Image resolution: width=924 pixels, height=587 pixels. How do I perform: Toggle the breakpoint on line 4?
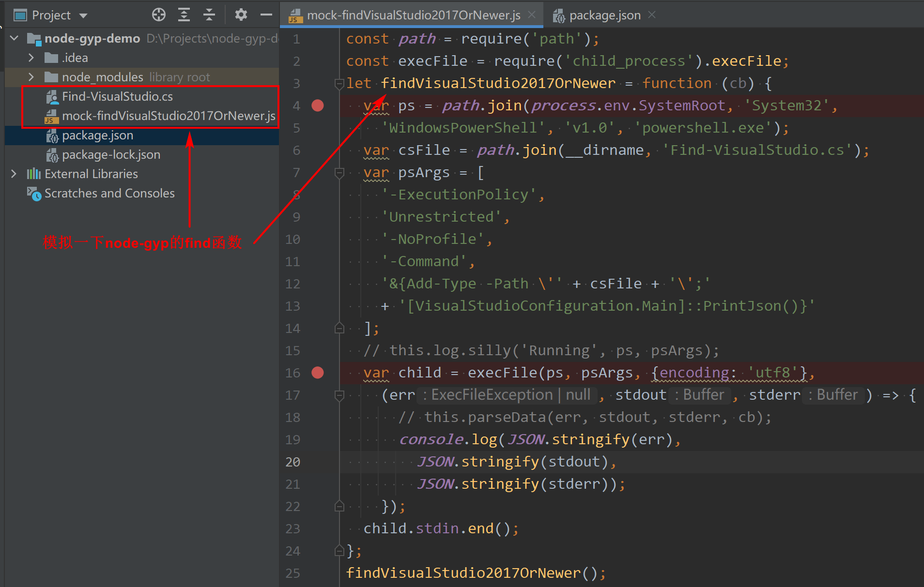pyautogui.click(x=318, y=105)
